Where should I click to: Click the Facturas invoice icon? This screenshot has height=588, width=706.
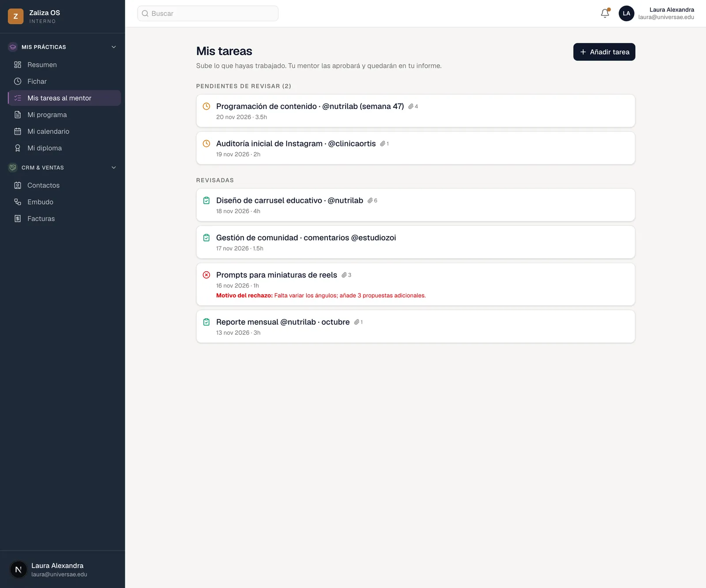tap(18, 219)
